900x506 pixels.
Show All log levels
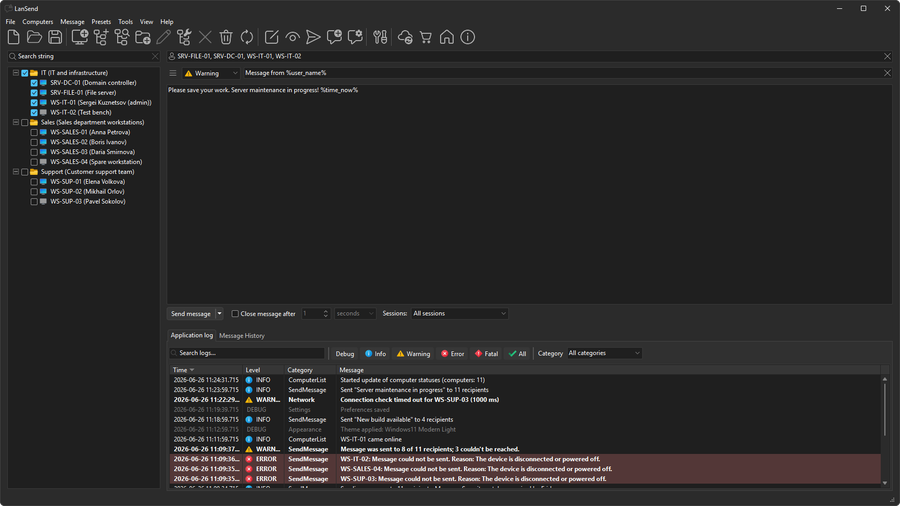517,353
